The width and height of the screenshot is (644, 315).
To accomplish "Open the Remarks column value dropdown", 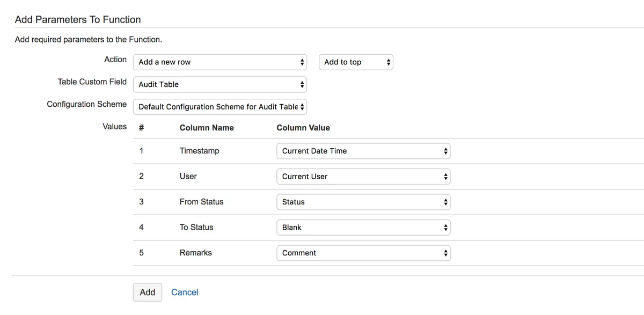I will [363, 253].
